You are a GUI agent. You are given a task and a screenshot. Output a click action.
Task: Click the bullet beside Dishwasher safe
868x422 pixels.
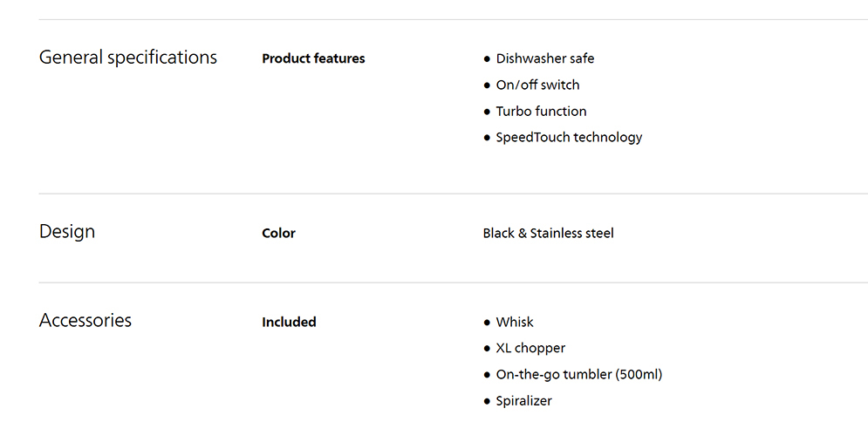click(x=487, y=59)
